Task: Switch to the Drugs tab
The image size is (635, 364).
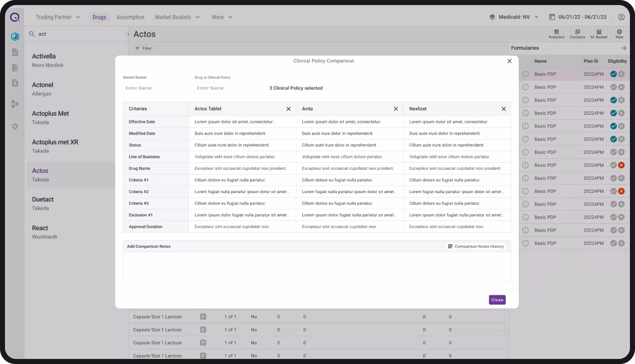Action: coord(99,17)
